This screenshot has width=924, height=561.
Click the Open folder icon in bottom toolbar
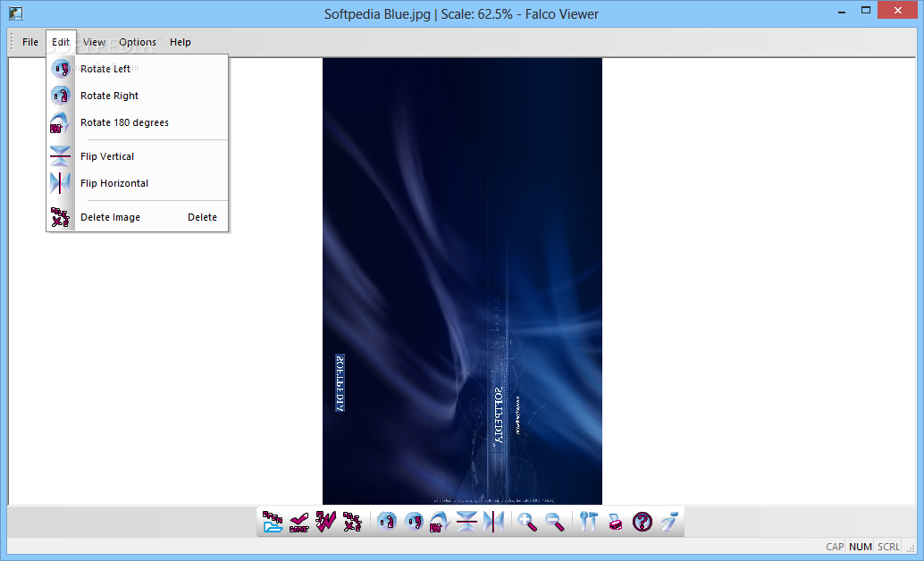point(273,522)
